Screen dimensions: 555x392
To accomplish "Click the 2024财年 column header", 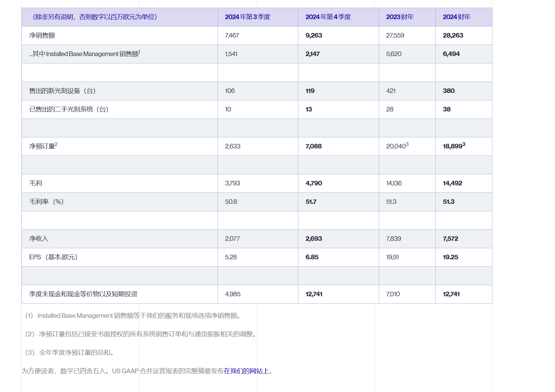I will click(457, 17).
